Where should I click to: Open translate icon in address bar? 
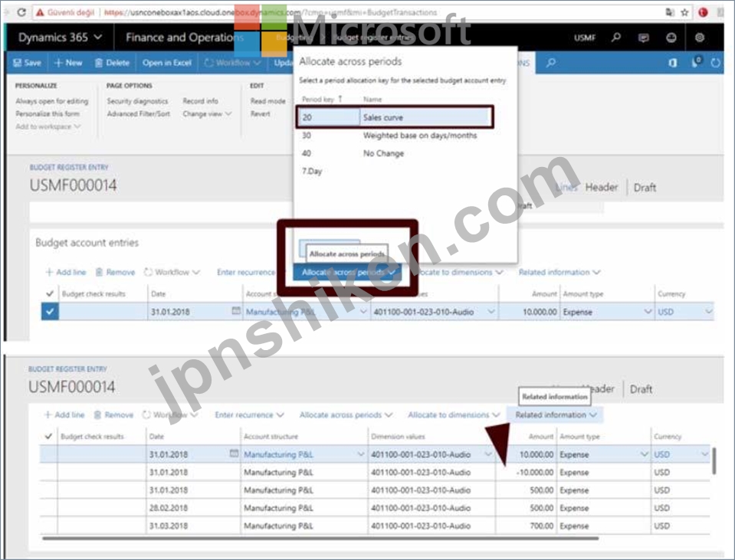click(x=671, y=13)
